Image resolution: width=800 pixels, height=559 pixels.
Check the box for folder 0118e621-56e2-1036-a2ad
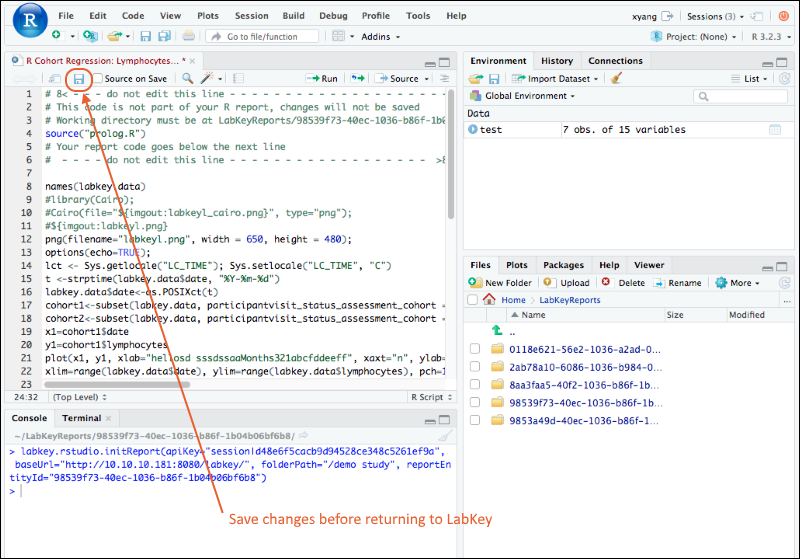point(474,349)
